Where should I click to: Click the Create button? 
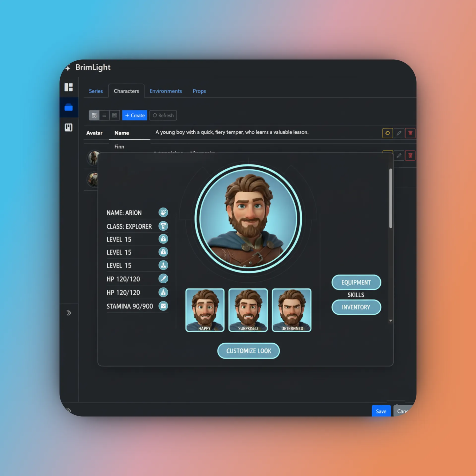point(134,115)
